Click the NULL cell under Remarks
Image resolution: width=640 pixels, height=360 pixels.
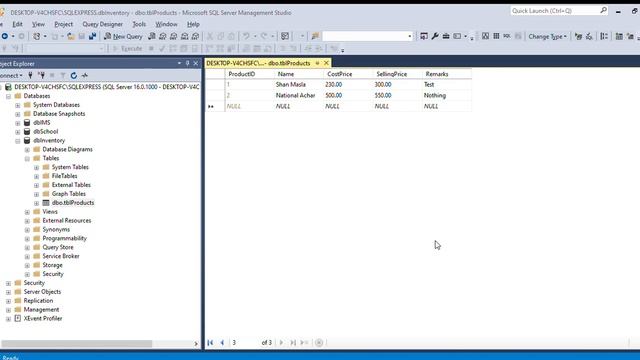point(447,106)
